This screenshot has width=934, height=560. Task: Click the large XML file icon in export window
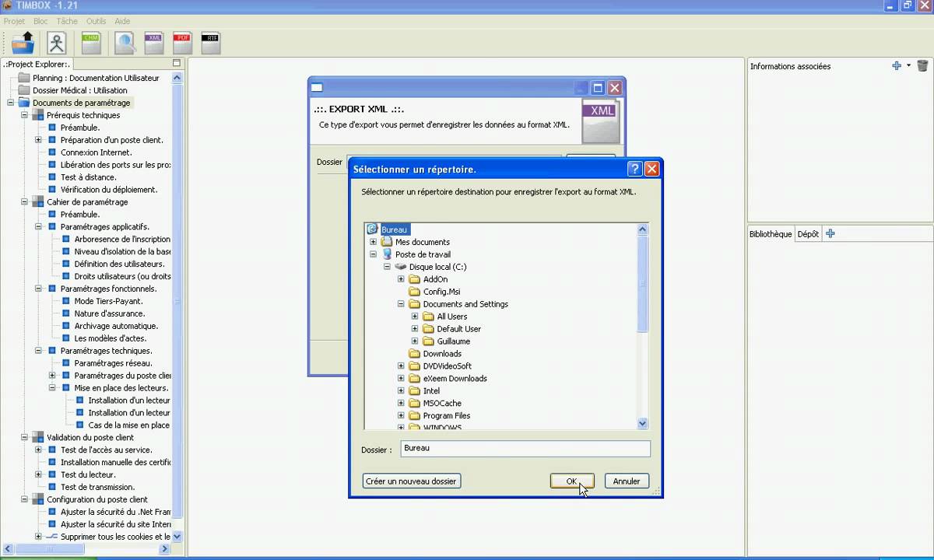point(601,121)
